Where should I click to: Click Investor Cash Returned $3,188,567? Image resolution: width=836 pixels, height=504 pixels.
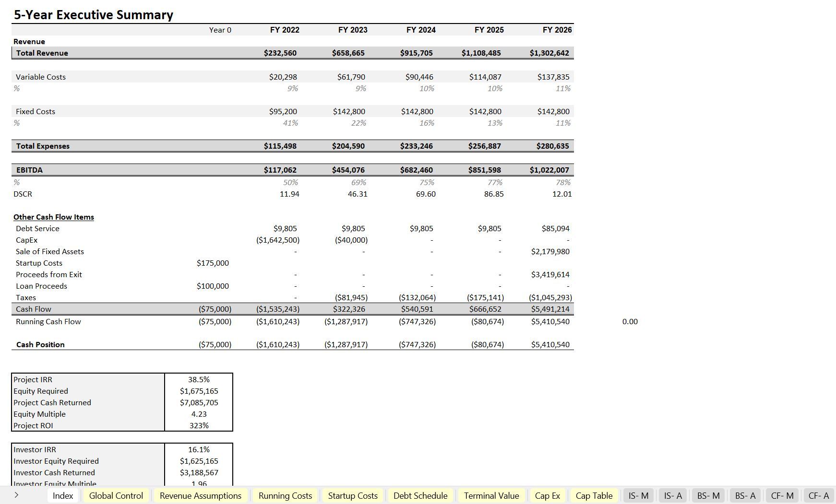tap(199, 472)
